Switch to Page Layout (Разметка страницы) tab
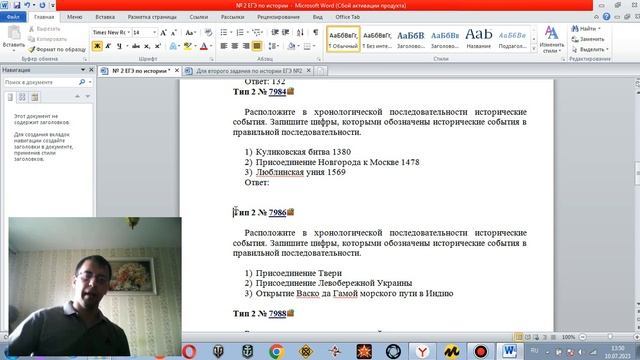 152,17
